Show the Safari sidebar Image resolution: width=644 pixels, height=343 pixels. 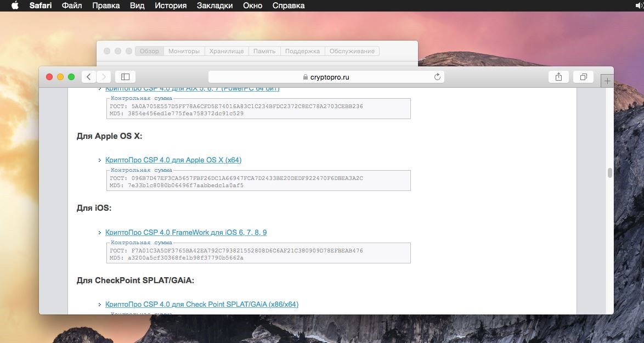click(125, 77)
